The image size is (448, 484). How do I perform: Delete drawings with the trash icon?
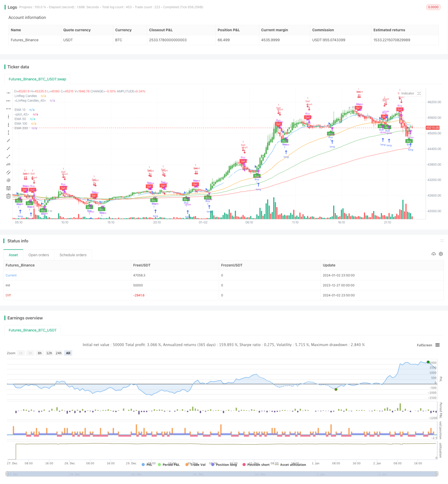8,196
